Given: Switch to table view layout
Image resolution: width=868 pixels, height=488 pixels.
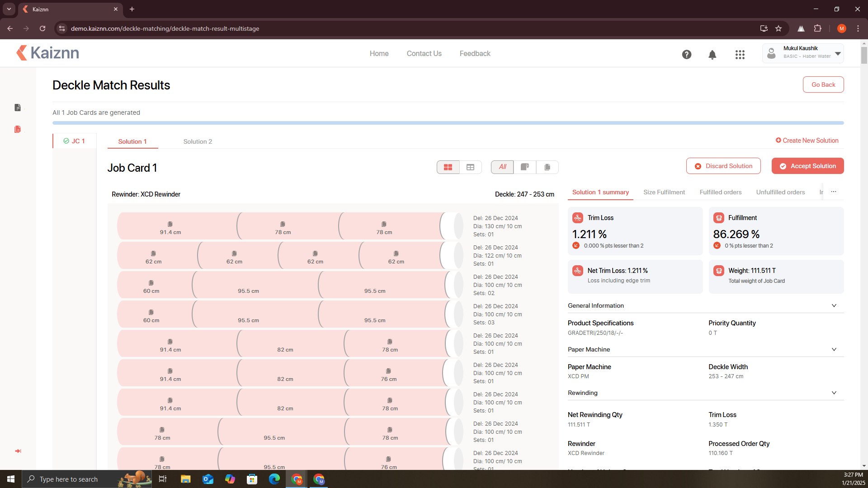Looking at the screenshot, I should (470, 167).
